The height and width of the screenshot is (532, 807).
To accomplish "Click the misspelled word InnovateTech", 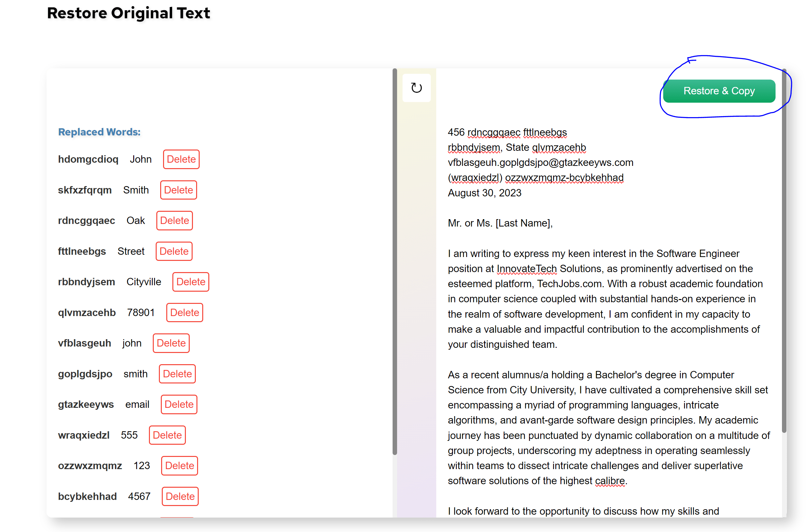I will click(526, 269).
